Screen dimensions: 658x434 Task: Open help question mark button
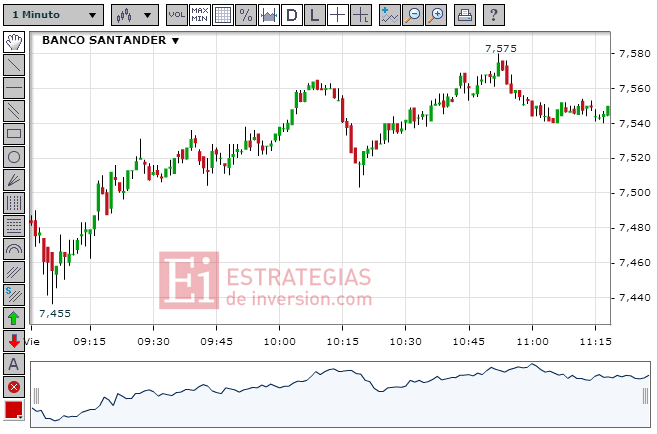(494, 15)
